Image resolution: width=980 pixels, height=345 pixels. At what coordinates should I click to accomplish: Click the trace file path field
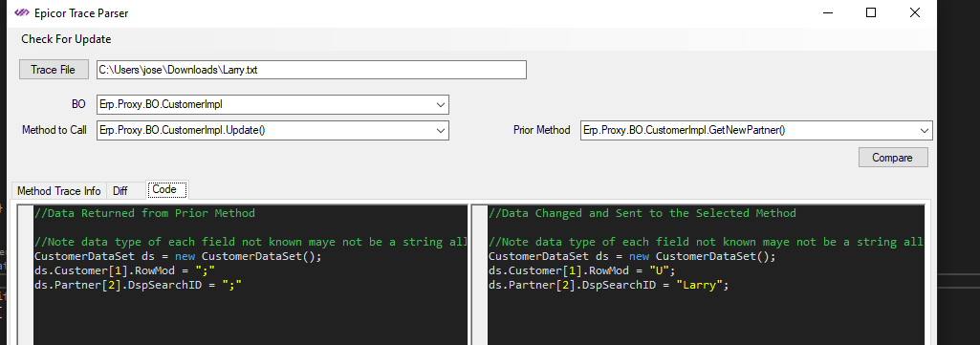(312, 70)
